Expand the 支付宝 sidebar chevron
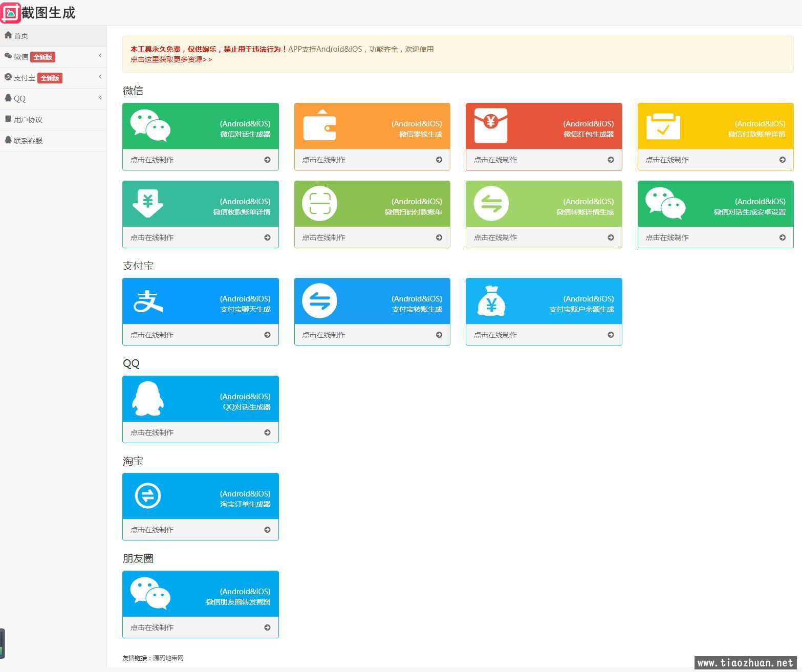Screen dimensions: 802x672 coord(100,77)
